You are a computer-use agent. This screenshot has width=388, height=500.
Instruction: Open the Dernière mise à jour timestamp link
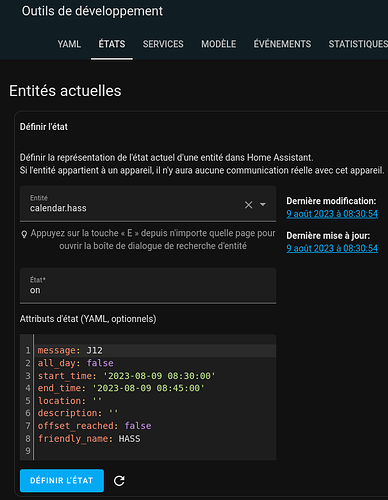332,248
